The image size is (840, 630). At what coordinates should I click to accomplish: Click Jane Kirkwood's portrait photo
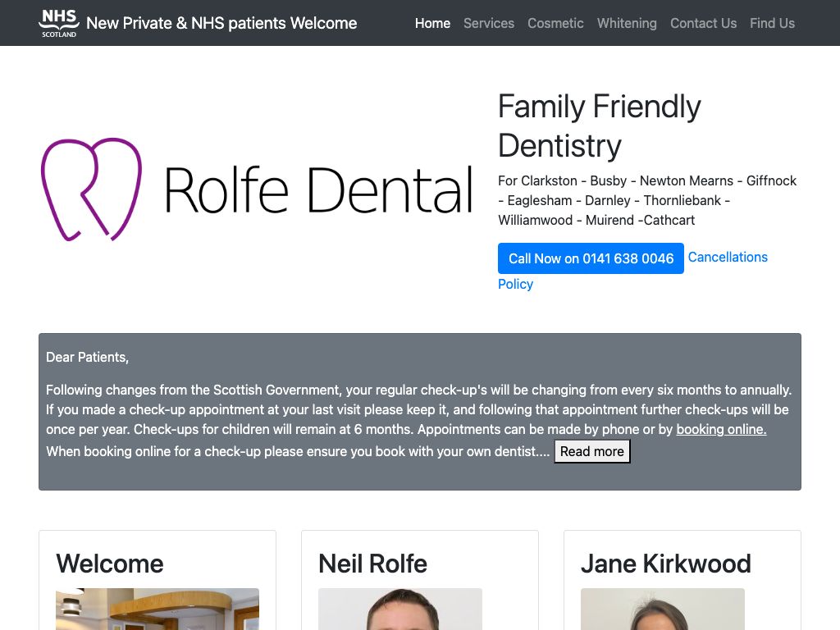pyautogui.click(x=663, y=609)
